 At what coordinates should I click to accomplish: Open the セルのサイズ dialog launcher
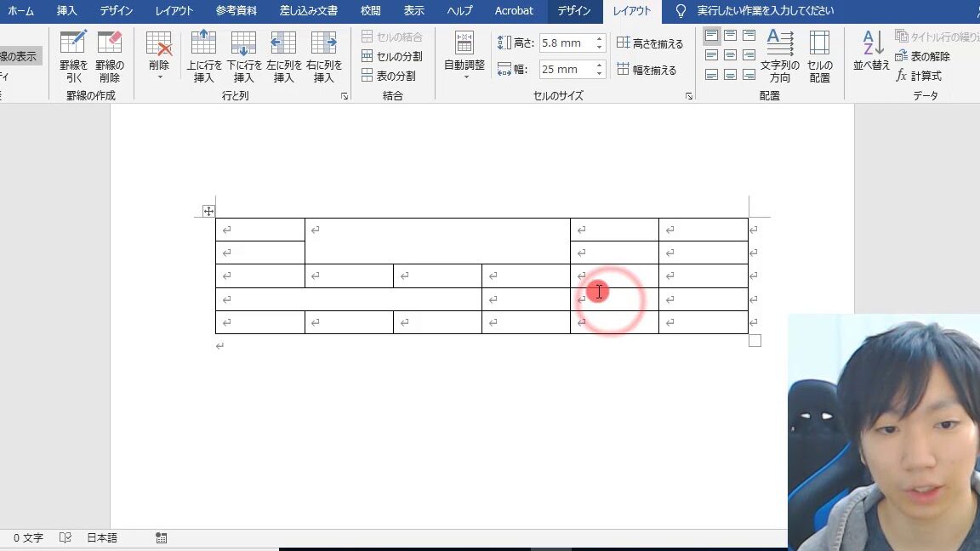[x=688, y=96]
